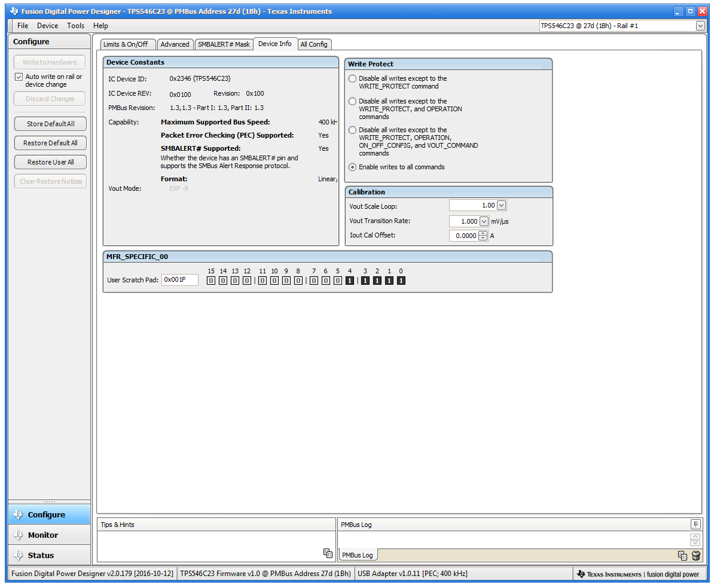Click the User Scratch Pad hex field
This screenshot has height=588, width=711.
tap(179, 280)
